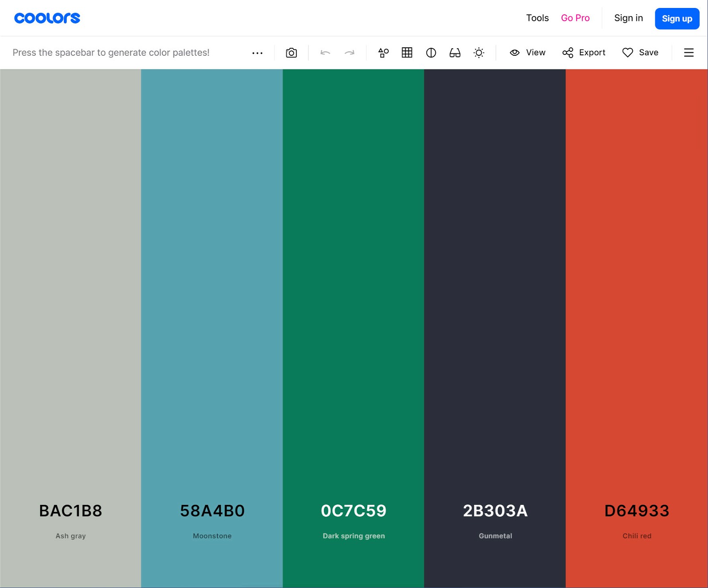Viewport: 708px width, 588px height.
Task: Click the camera icon to create palette from photo
Action: tap(291, 53)
